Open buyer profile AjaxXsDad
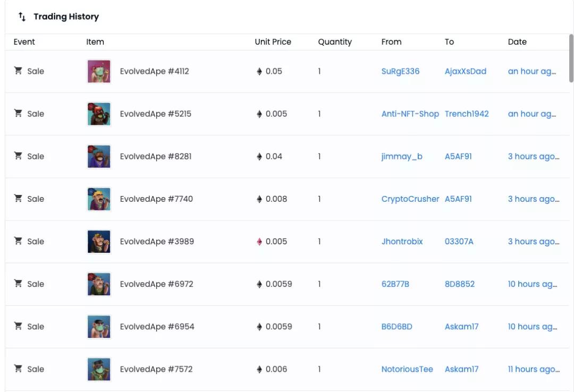The width and height of the screenshot is (574, 392). pyautogui.click(x=465, y=71)
